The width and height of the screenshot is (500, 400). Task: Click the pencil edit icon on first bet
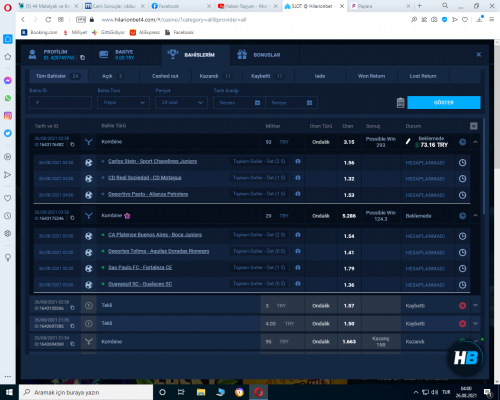(408, 142)
